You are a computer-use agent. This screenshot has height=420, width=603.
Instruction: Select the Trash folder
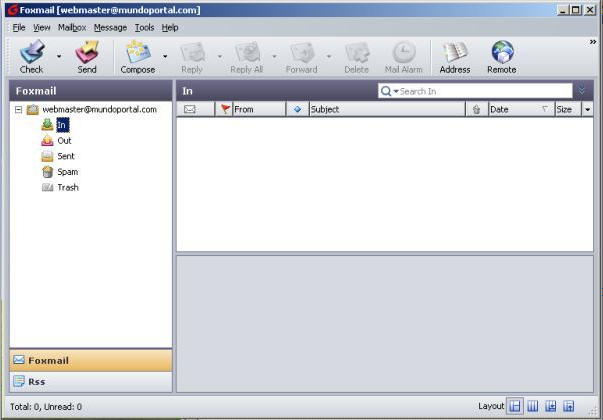click(68, 187)
